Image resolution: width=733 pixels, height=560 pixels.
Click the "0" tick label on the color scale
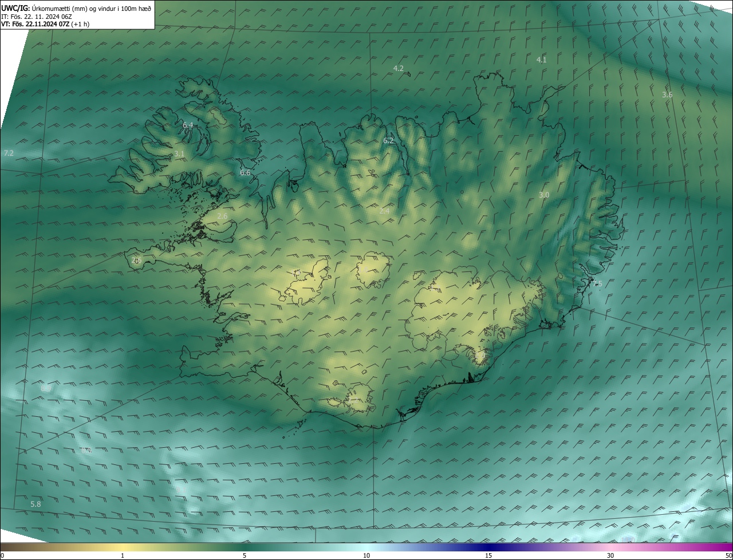click(2, 556)
